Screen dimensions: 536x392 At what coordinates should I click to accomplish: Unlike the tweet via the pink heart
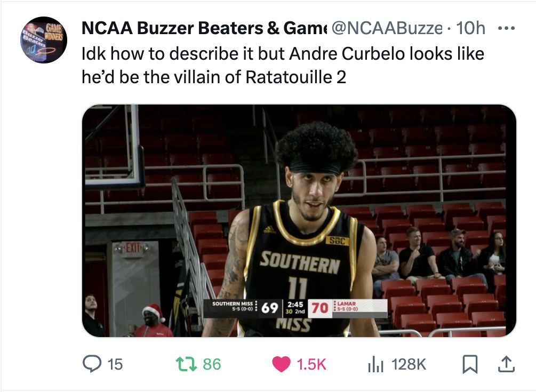click(280, 364)
